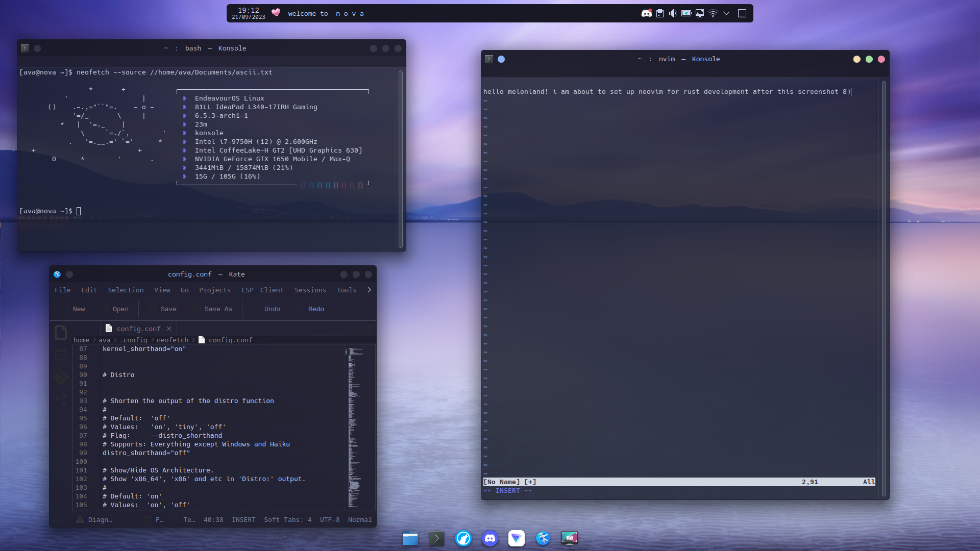Open the purple triangle app icon in the dock
The image size is (980, 551).
pyautogui.click(x=517, y=538)
